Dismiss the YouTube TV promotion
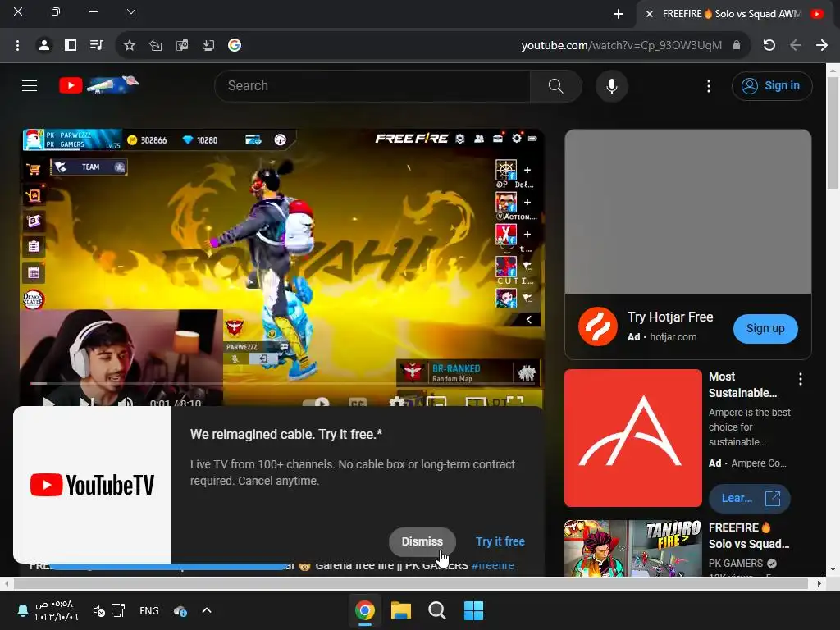Viewport: 840px width, 630px height. click(x=422, y=541)
